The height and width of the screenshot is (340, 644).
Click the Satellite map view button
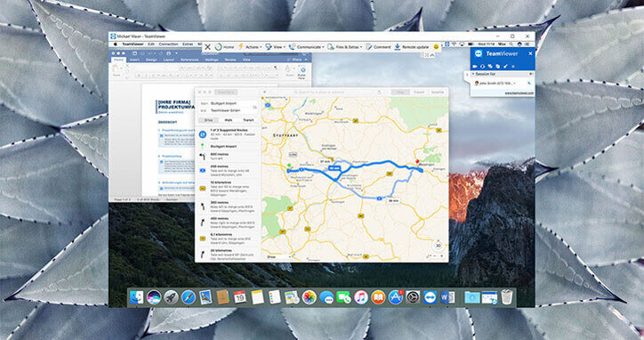[x=438, y=92]
